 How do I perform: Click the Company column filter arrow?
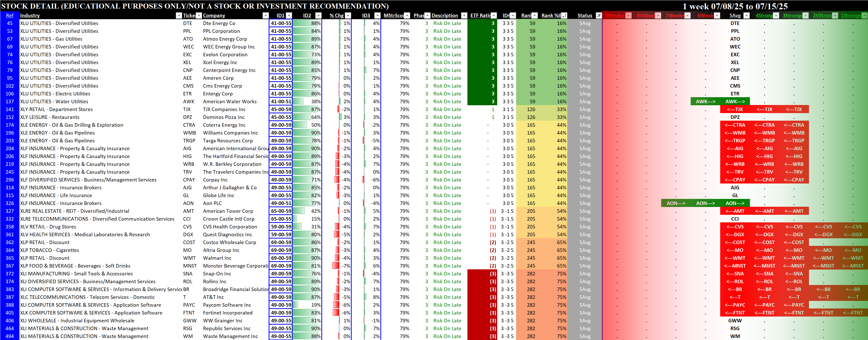266,15
